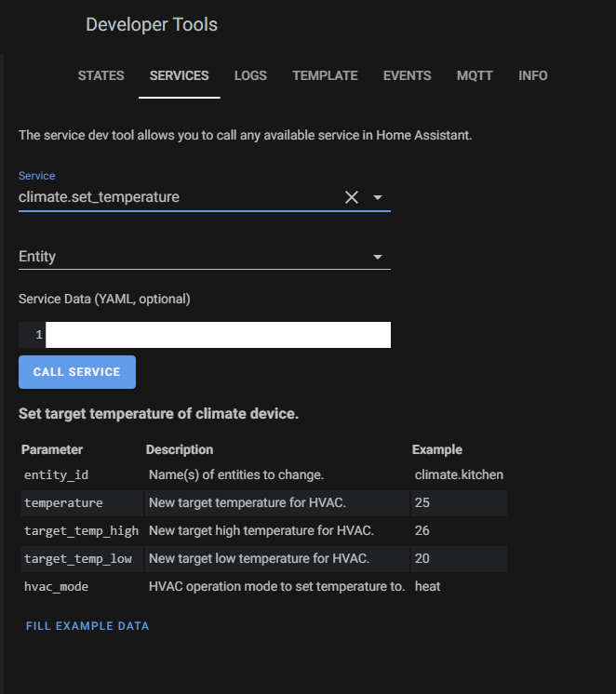Select the target_temp_high parameter name
Viewport: 616px width, 694px height.
81,531
